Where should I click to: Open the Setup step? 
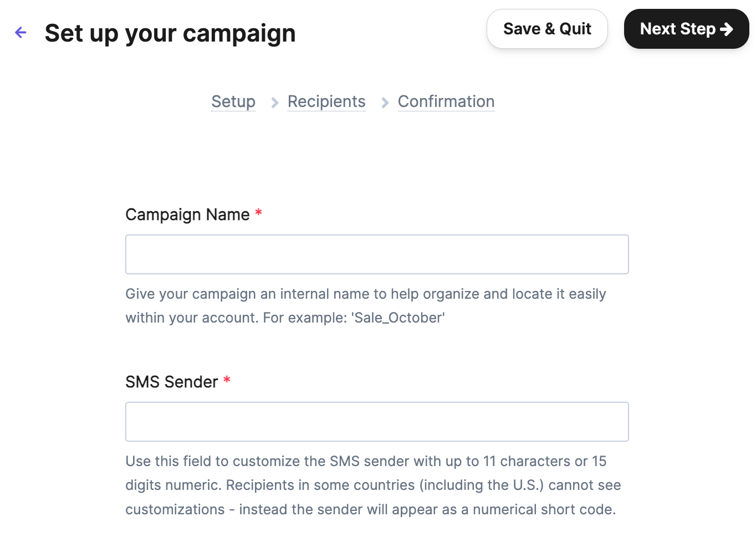tap(233, 101)
